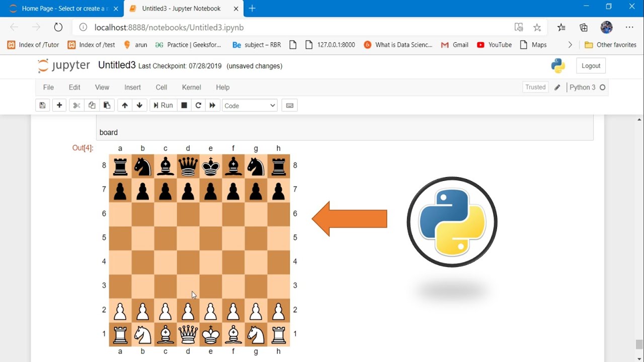Open the File menu
The width and height of the screenshot is (644, 362).
[x=48, y=87]
